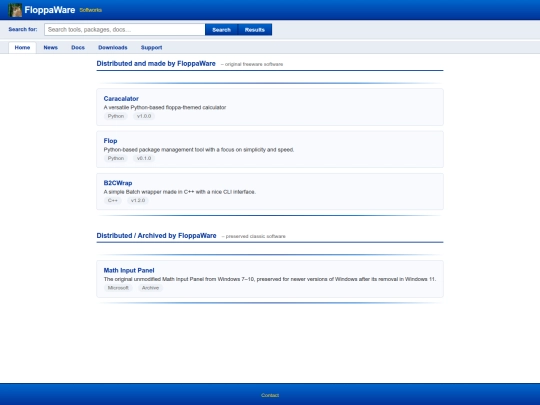Screen dimensions: 540x405
Task: Open the B2CWrap project link
Action: coord(118,183)
